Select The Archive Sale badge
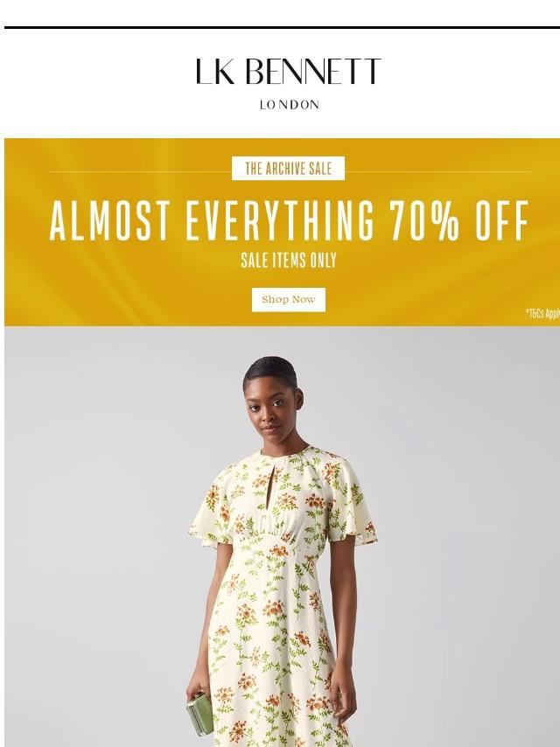560x747 pixels. pos(289,168)
